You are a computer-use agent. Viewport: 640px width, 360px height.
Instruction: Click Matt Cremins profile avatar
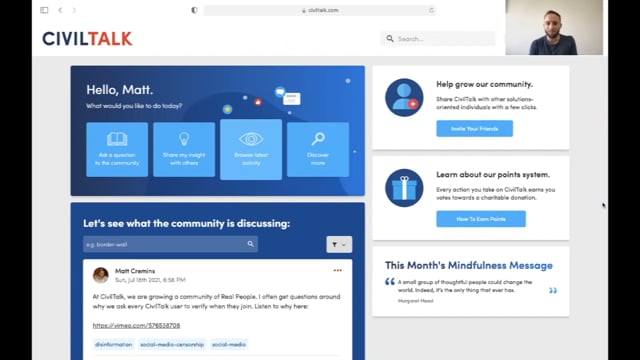point(100,275)
